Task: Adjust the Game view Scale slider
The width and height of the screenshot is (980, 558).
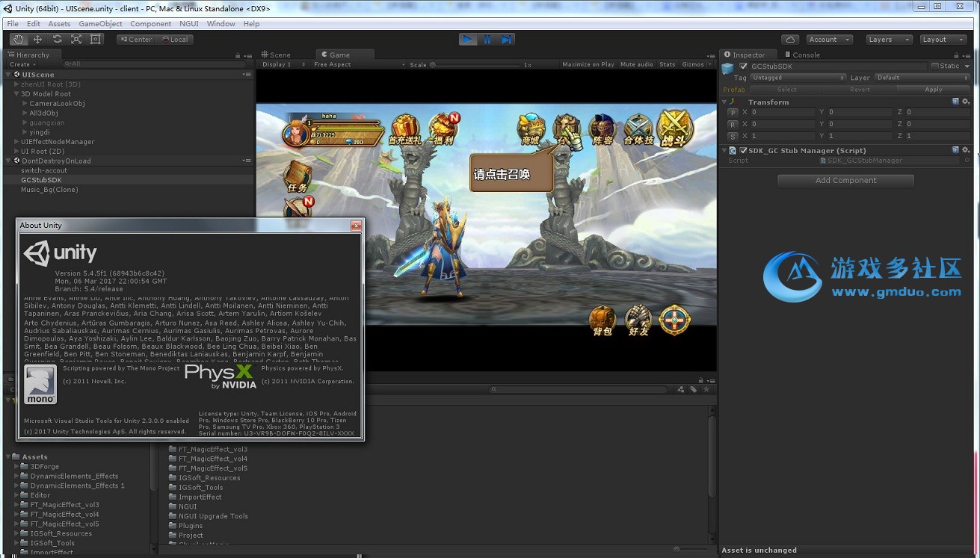Action: (x=474, y=65)
